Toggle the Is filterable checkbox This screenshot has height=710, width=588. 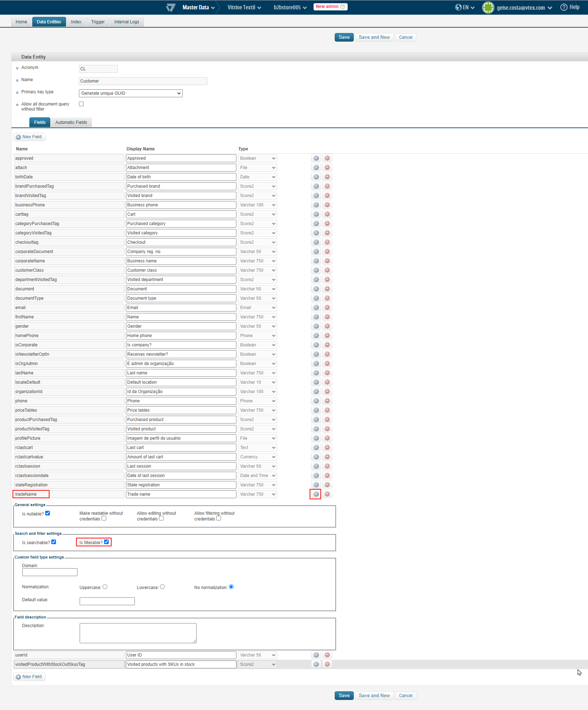click(x=107, y=542)
